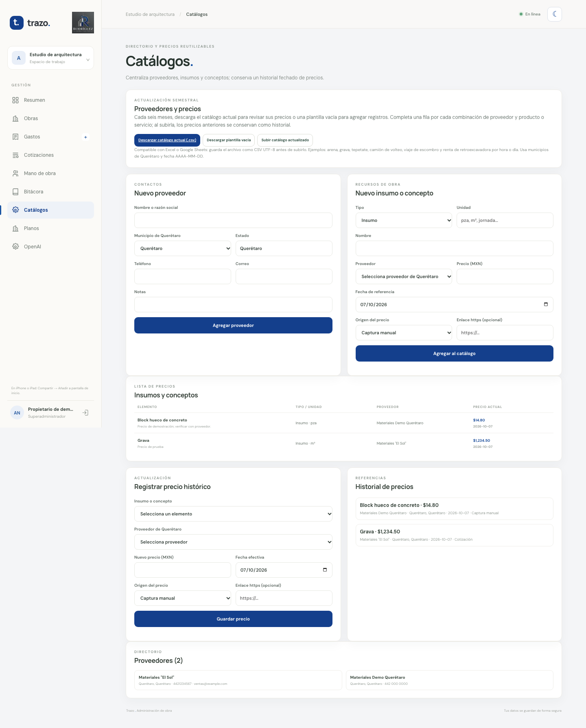586x728 pixels.
Task: Open the Municipio de Querétaro dropdown
Action: (183, 248)
